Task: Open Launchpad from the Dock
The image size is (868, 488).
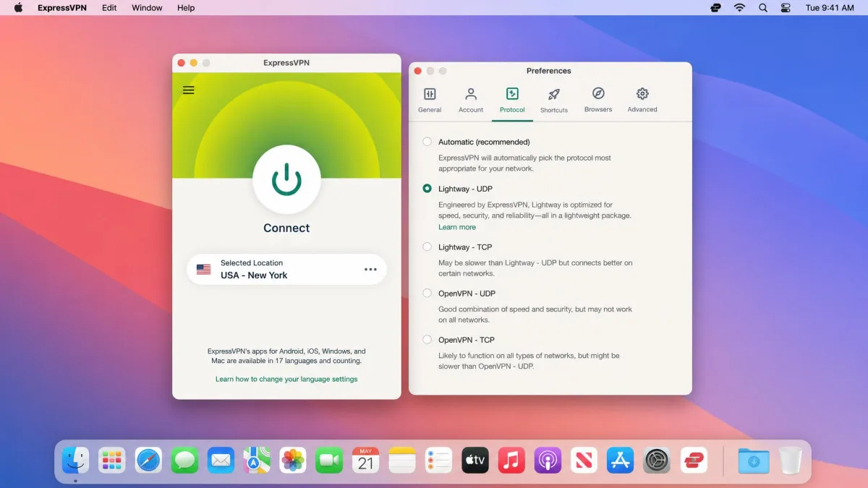Action: pos(112,461)
